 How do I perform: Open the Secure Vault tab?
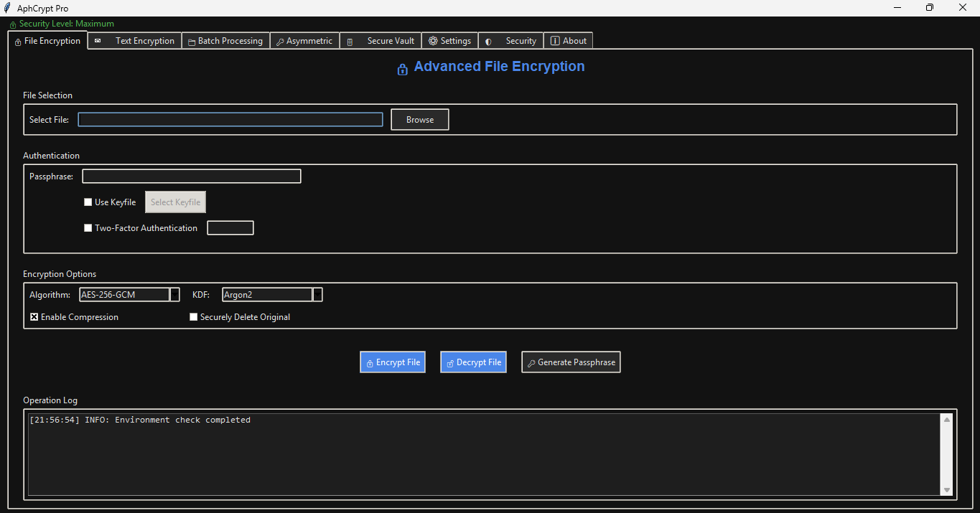[x=381, y=41]
